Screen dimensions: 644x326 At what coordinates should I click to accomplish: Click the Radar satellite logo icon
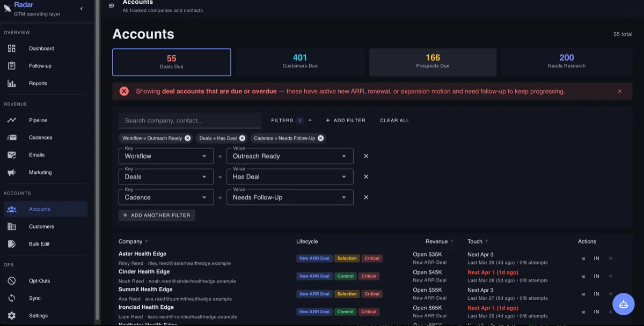tap(8, 7)
